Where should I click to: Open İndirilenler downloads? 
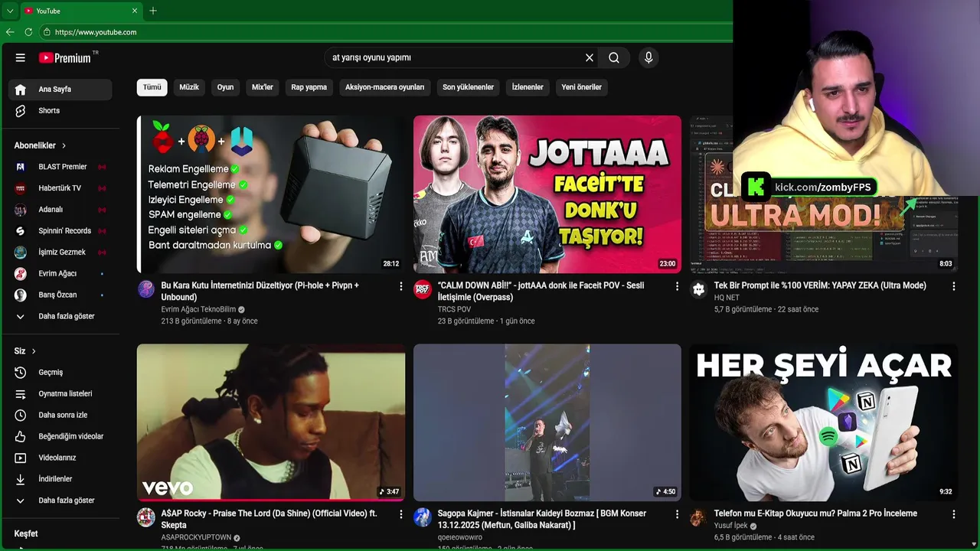[60, 479]
